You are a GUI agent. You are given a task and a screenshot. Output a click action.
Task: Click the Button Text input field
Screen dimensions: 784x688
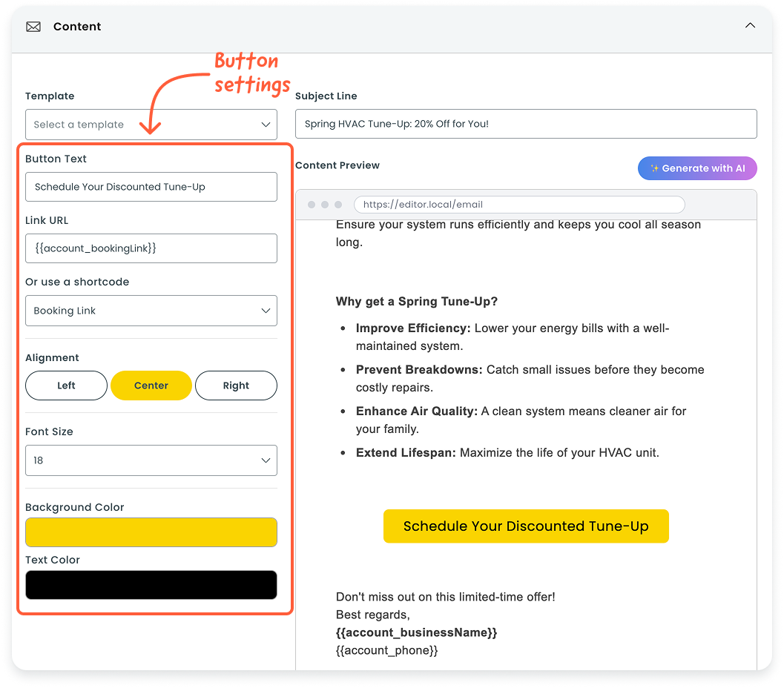151,187
